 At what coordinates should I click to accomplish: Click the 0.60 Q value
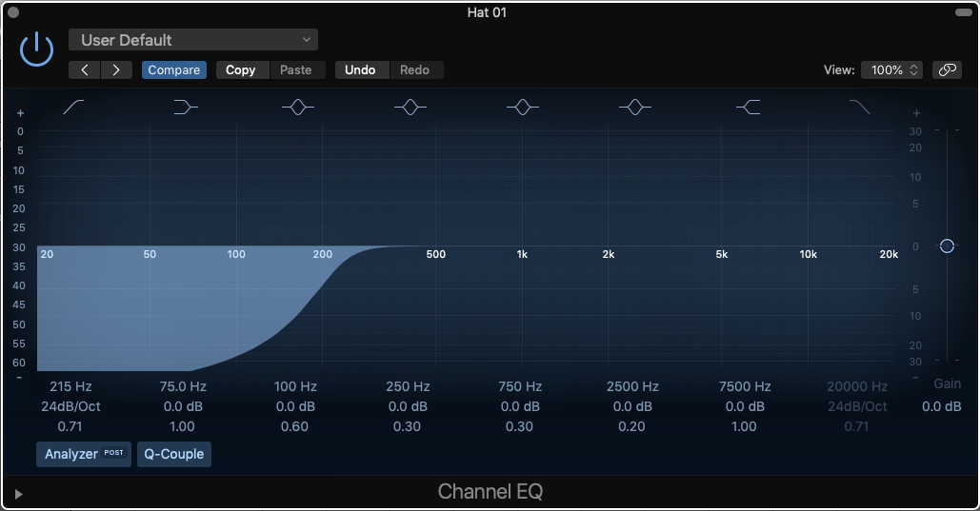tap(294, 426)
